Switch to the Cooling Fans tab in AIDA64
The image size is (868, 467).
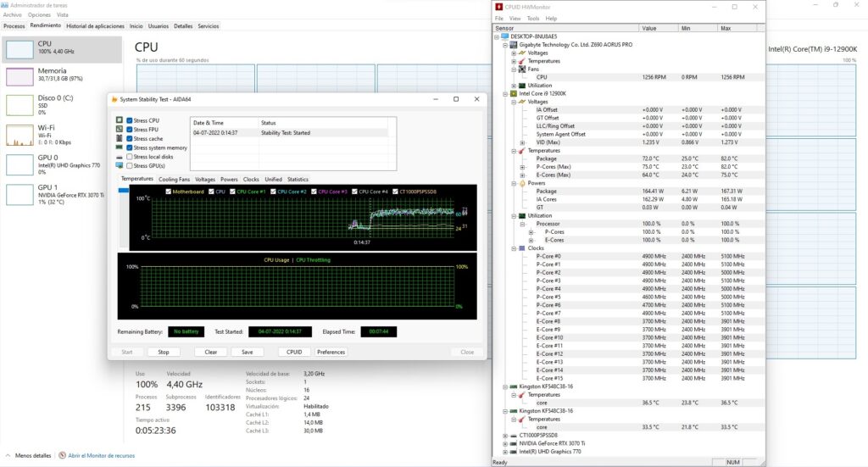175,180
